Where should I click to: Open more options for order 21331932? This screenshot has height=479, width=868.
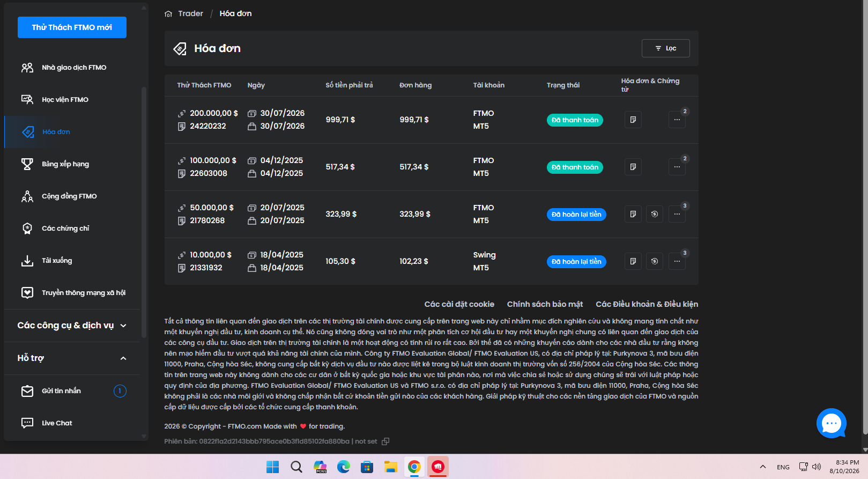point(677,261)
